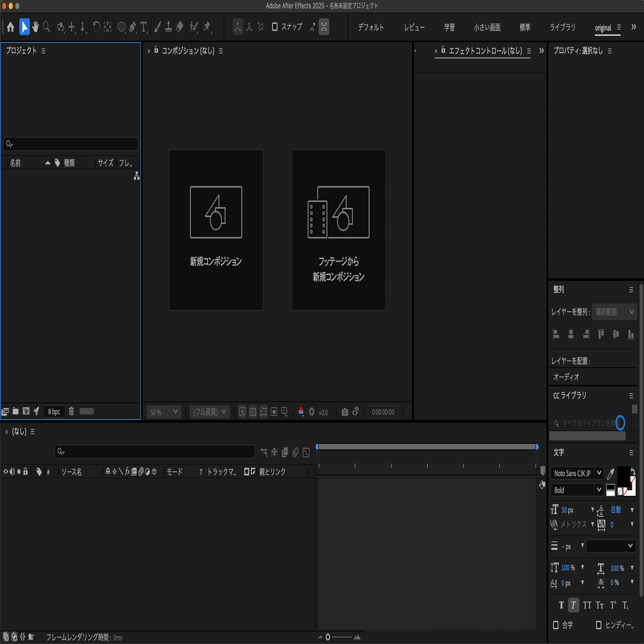
Task: Click the snapshot camera icon
Action: click(345, 412)
